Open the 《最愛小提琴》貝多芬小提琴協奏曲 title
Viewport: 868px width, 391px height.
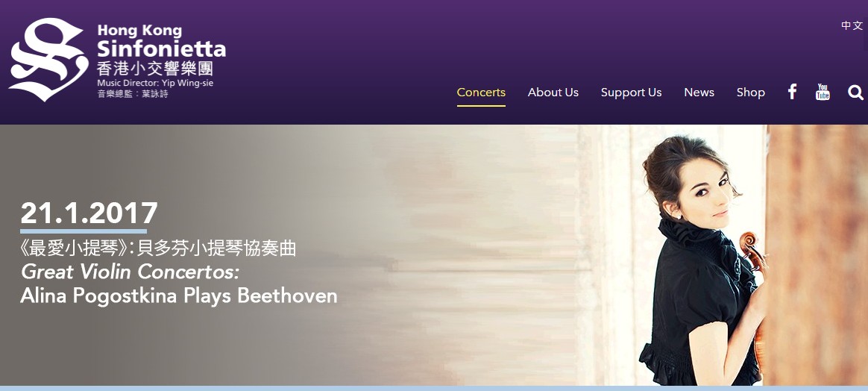[158, 248]
